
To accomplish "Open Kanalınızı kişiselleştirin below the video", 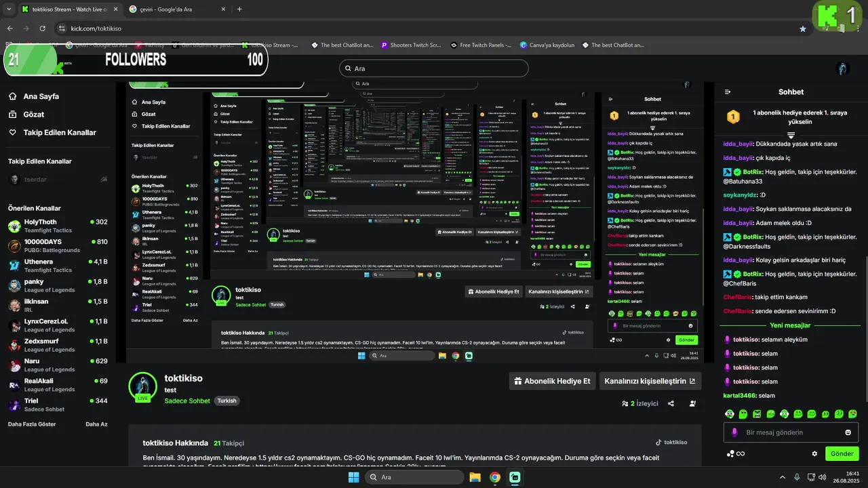I will (650, 381).
